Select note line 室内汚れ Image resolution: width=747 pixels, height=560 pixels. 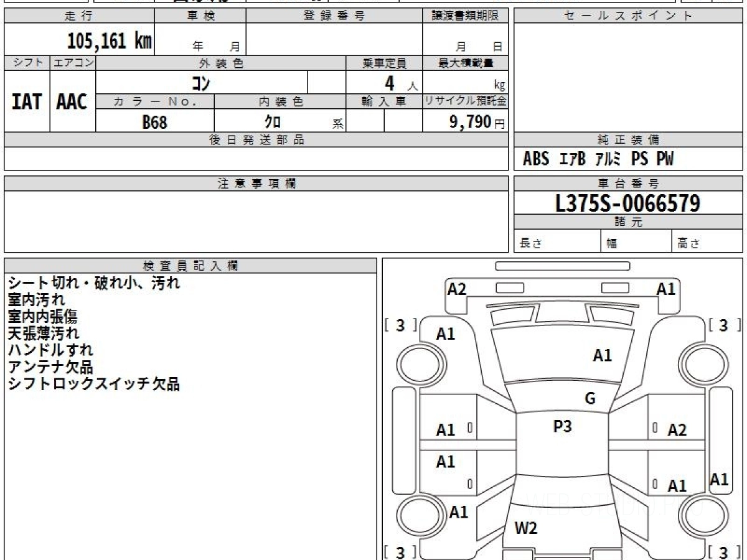pyautogui.click(x=36, y=300)
